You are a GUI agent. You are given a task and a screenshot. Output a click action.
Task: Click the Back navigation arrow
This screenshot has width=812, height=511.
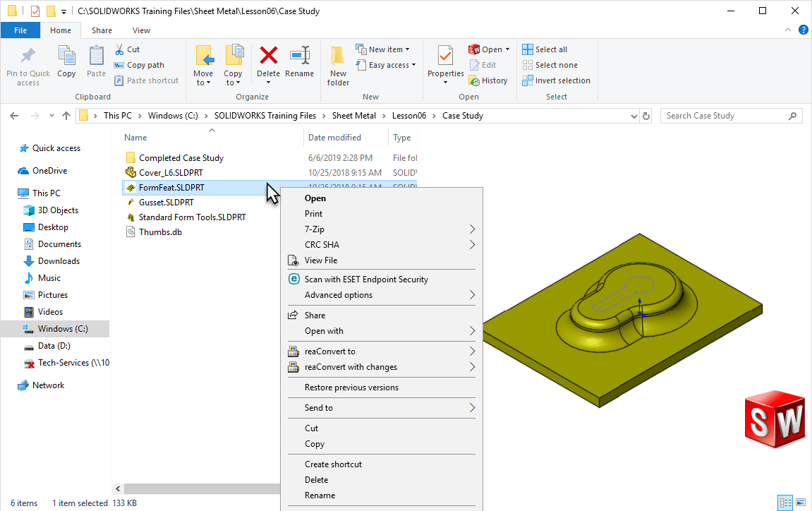click(x=15, y=116)
